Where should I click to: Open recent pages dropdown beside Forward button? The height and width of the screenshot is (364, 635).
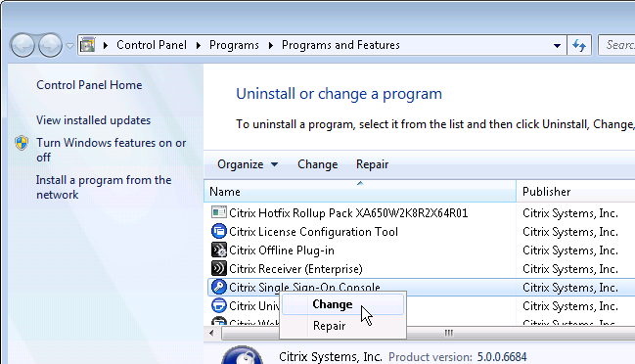coord(69,46)
